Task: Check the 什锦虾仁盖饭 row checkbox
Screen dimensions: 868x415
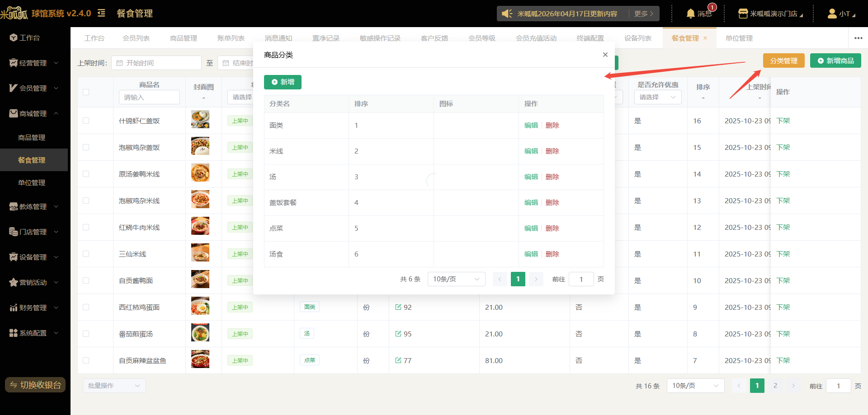Action: (86, 121)
